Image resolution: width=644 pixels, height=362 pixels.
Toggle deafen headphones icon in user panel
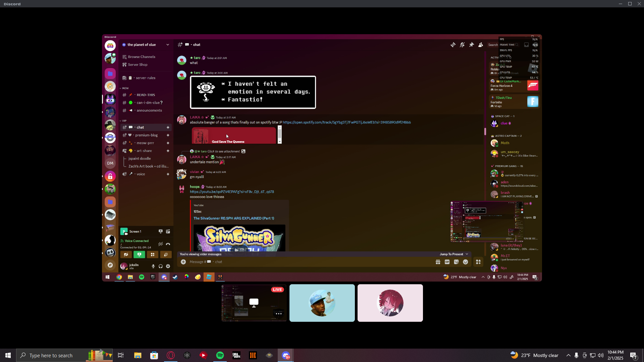[x=161, y=266]
